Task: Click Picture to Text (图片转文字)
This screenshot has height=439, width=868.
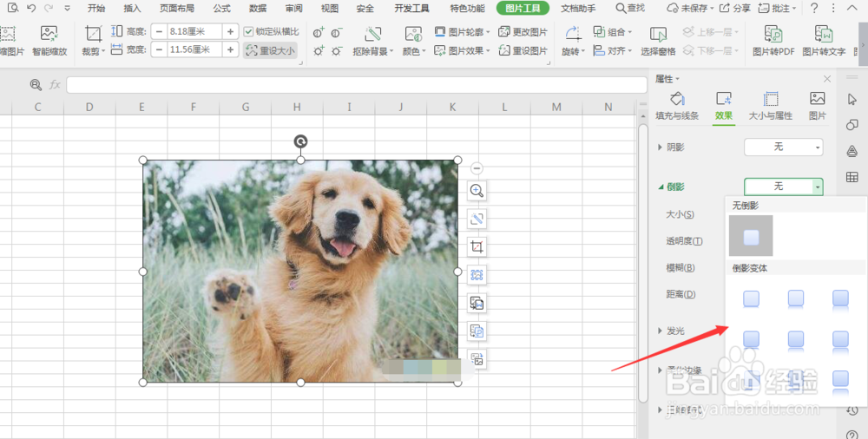Action: (x=824, y=41)
